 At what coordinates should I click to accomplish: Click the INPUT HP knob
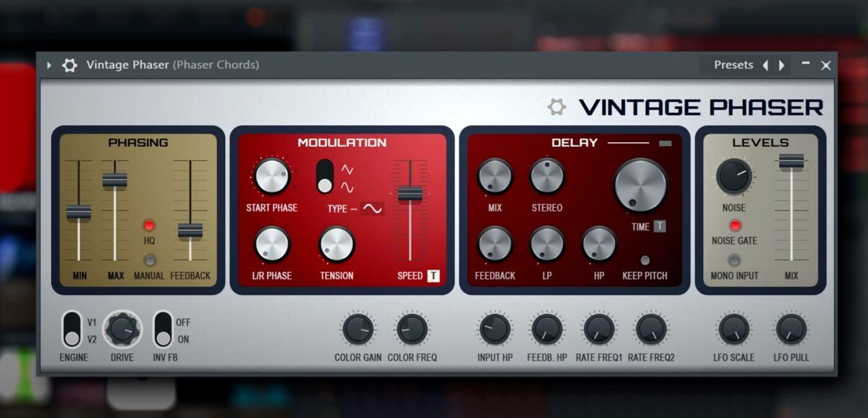495,329
